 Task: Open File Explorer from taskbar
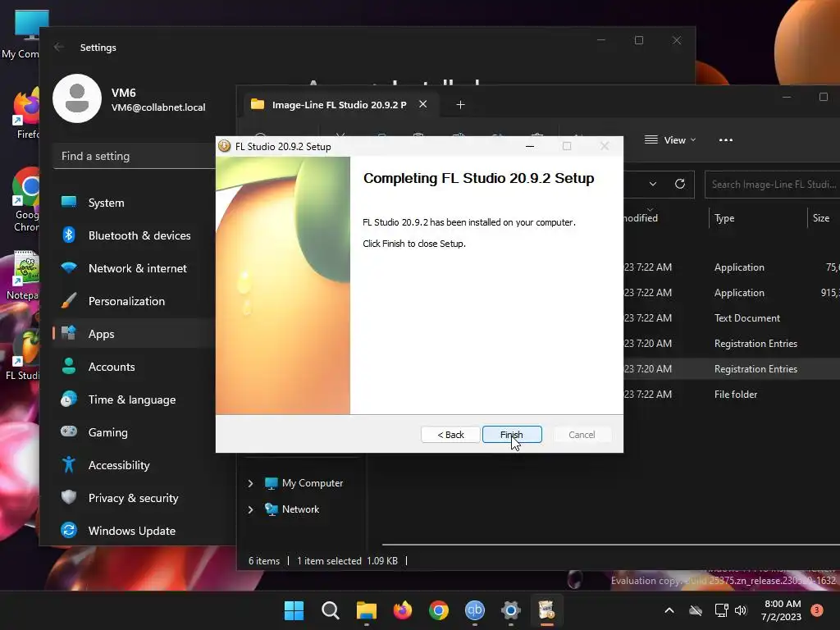pyautogui.click(x=367, y=610)
